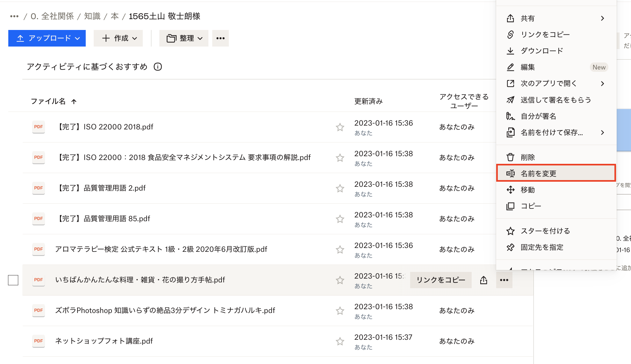631x364 pixels.
Task: Choose 移動 in the context menu
Action: point(528,190)
